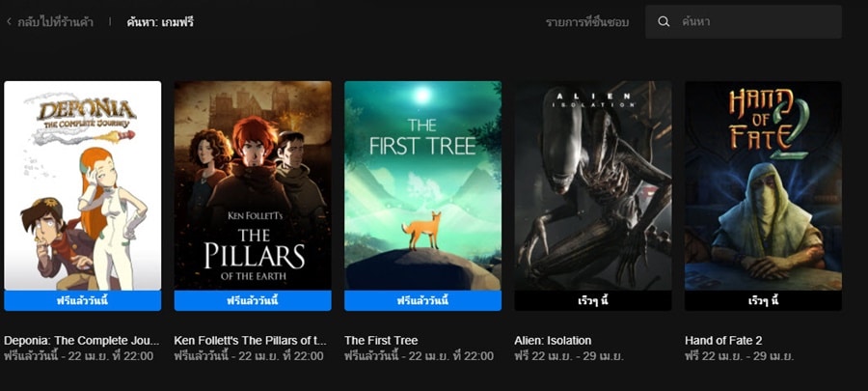Open The Pillars of the Earth cover
868x391 pixels.
click(253, 185)
